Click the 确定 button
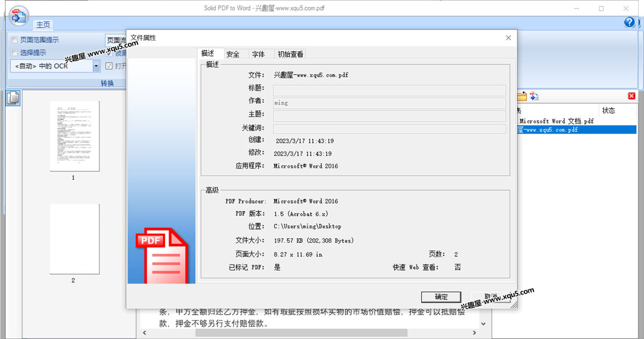Viewport: 644px width, 339px height. coord(441,297)
